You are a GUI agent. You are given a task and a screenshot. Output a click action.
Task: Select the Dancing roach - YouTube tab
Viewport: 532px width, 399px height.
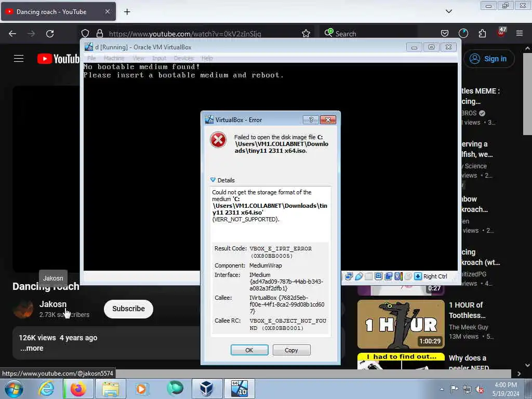(58, 11)
